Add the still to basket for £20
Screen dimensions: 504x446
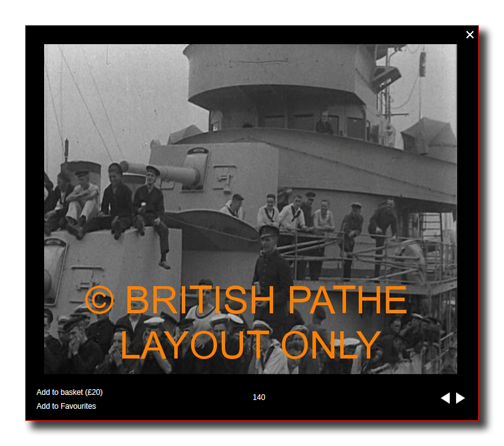coord(69,392)
